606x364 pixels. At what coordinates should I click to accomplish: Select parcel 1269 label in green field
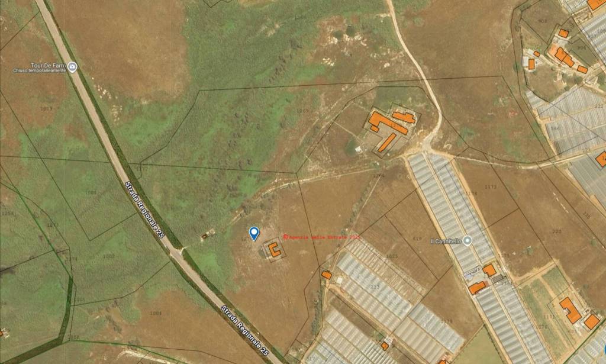[302, 111]
